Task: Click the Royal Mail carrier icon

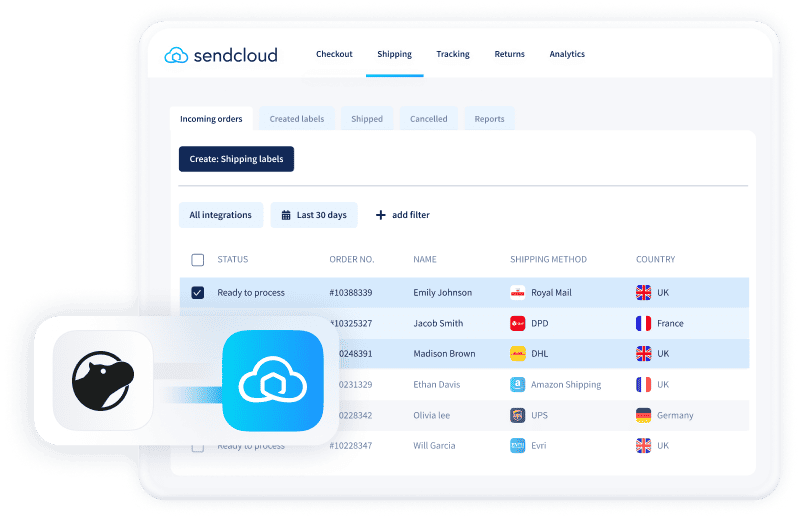Action: (x=517, y=293)
